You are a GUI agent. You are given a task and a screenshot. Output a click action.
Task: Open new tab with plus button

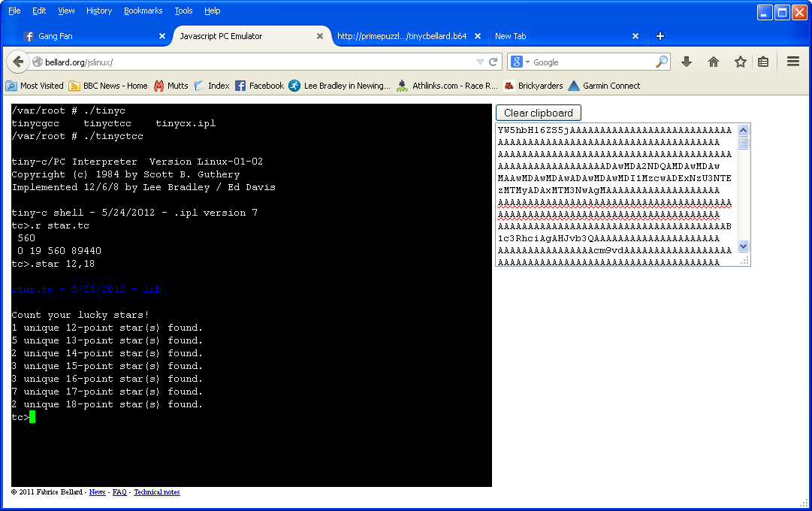click(x=660, y=36)
